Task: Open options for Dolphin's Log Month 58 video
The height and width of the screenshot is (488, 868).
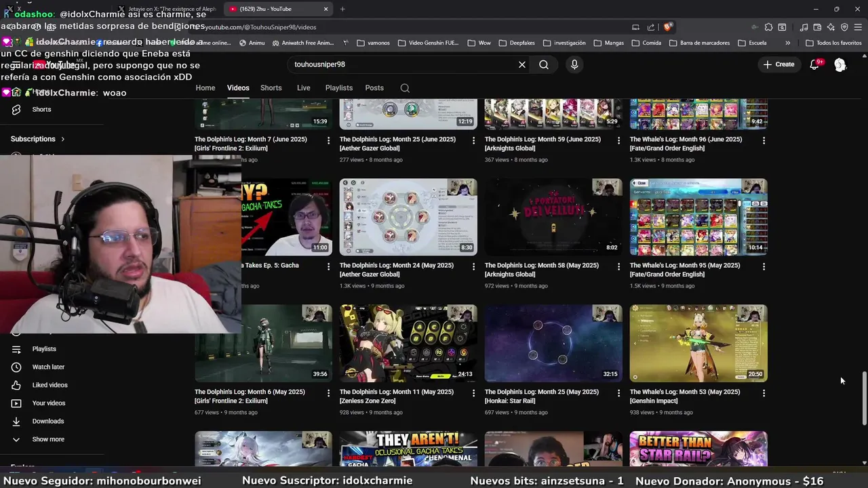Action: 619,267
